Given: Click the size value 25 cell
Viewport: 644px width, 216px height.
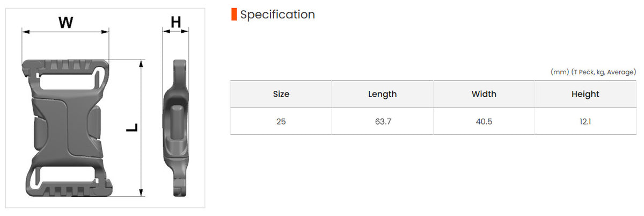Looking at the screenshot, I should 281,121.
